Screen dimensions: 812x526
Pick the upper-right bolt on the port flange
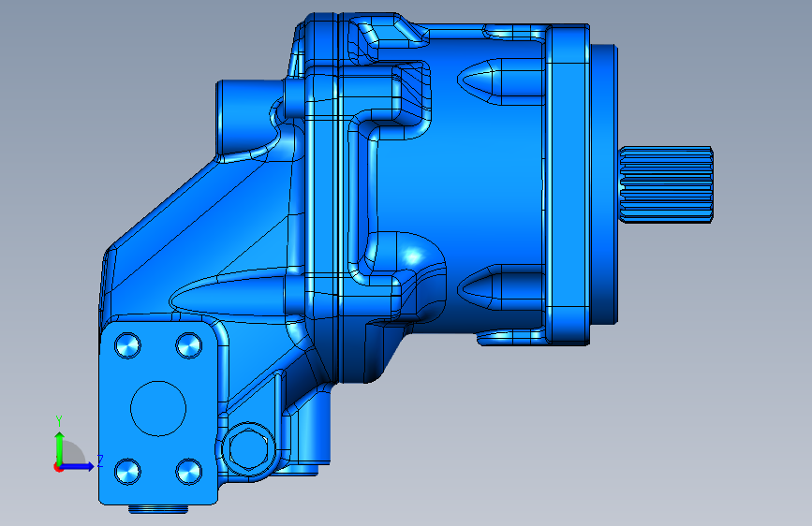point(189,345)
